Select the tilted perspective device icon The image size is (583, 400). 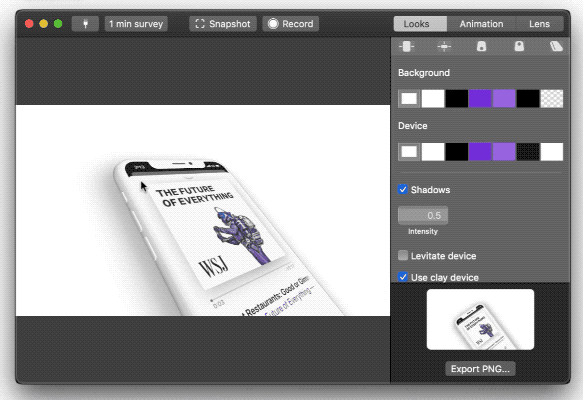click(x=556, y=46)
